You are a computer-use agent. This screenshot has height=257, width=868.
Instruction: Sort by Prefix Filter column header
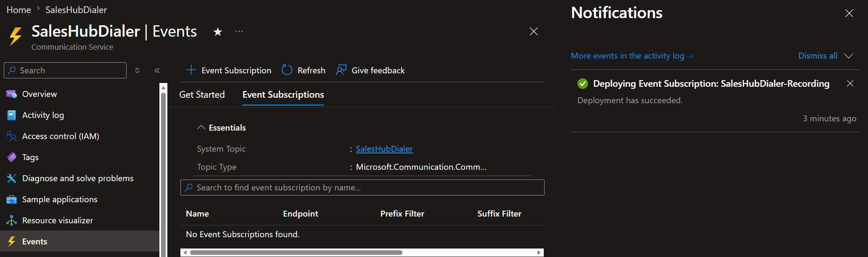(x=402, y=214)
